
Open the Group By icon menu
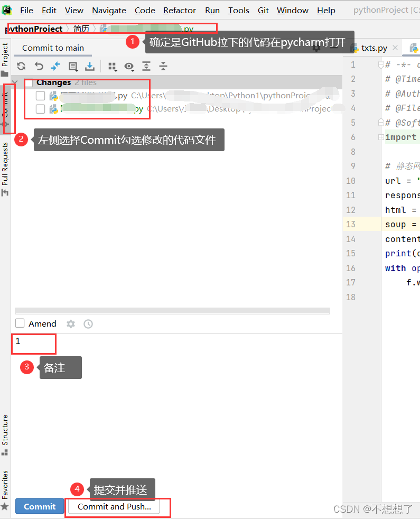pyautogui.click(x=113, y=67)
